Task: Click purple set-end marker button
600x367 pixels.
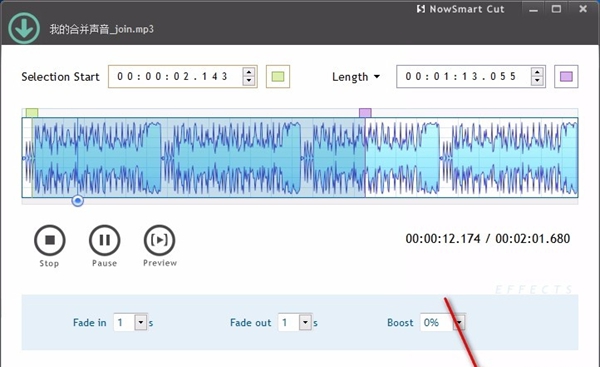Action: click(x=566, y=77)
